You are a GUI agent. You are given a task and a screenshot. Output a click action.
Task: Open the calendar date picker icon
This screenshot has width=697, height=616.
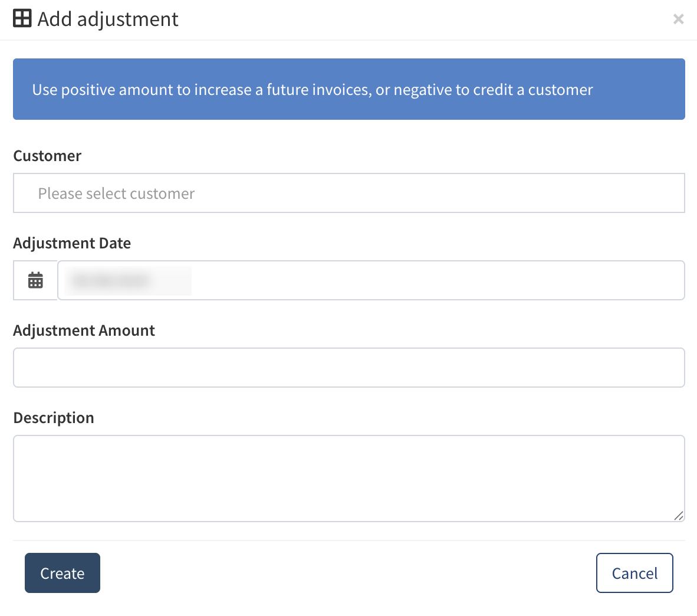pyautogui.click(x=35, y=280)
